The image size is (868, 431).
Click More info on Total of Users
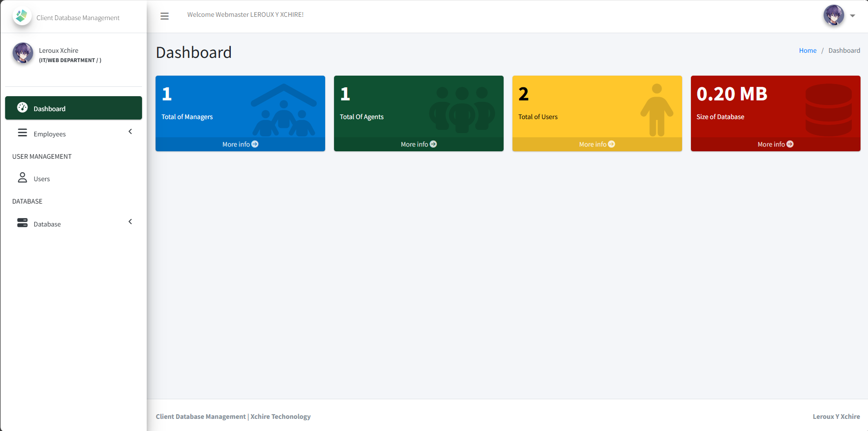click(x=597, y=144)
